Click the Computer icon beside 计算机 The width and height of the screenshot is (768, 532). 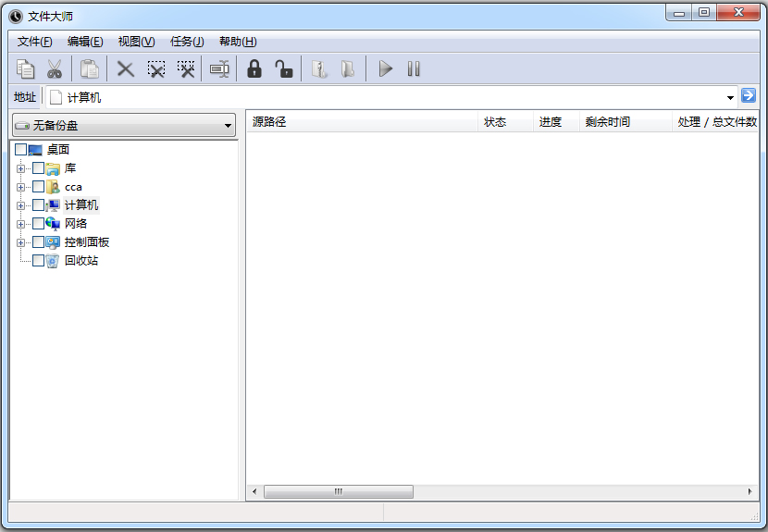[53, 205]
